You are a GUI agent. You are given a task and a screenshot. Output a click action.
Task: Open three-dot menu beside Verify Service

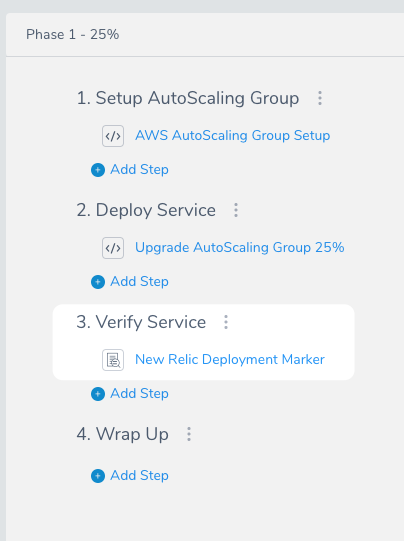point(226,322)
